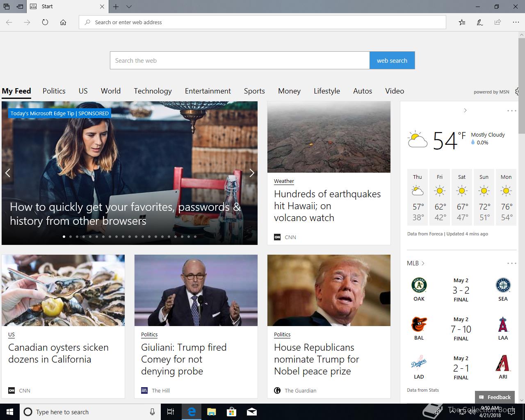The height and width of the screenshot is (420, 525).
Task: Switch to the Politics tab
Action: [x=54, y=91]
